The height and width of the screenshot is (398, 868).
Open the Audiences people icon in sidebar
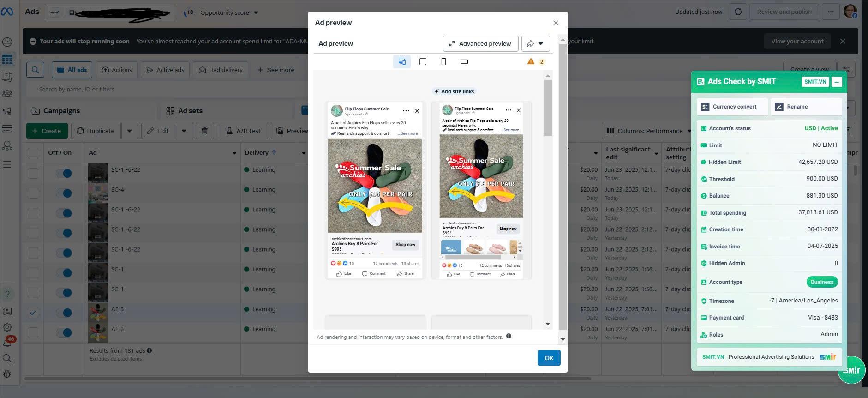[7, 94]
